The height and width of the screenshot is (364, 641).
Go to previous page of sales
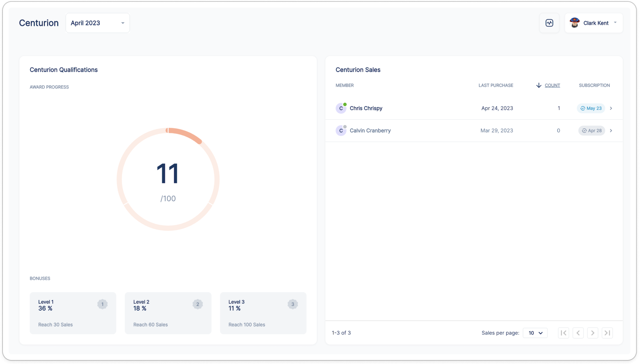click(578, 333)
